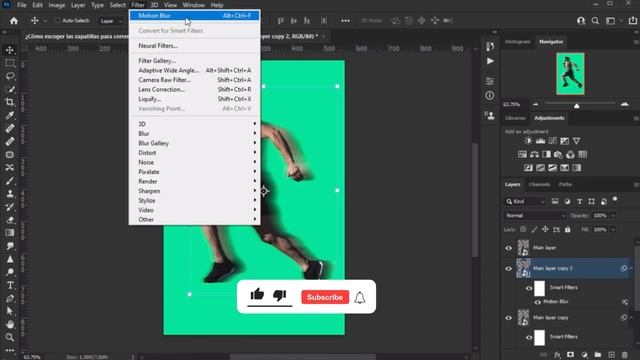640x360 pixels.
Task: Filter layers by type layers
Action: (x=580, y=201)
